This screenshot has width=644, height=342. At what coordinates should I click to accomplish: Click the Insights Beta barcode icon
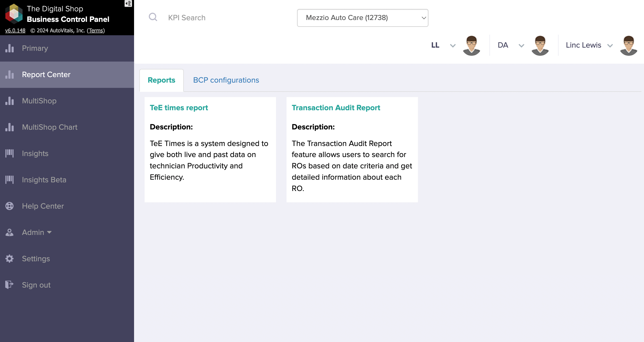(x=9, y=180)
